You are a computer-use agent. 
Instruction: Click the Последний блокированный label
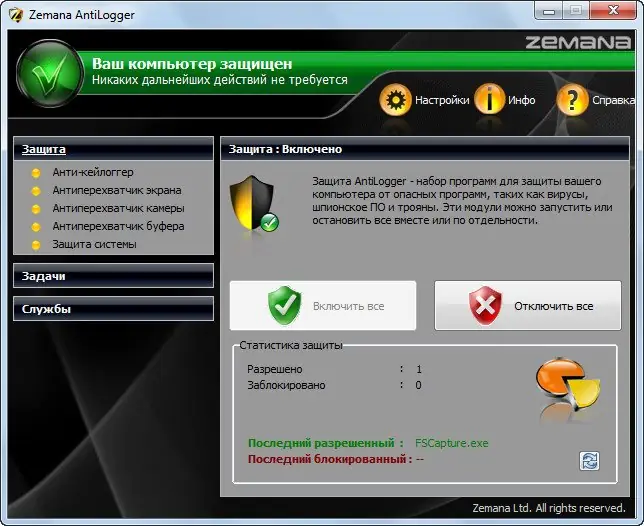(x=330, y=459)
